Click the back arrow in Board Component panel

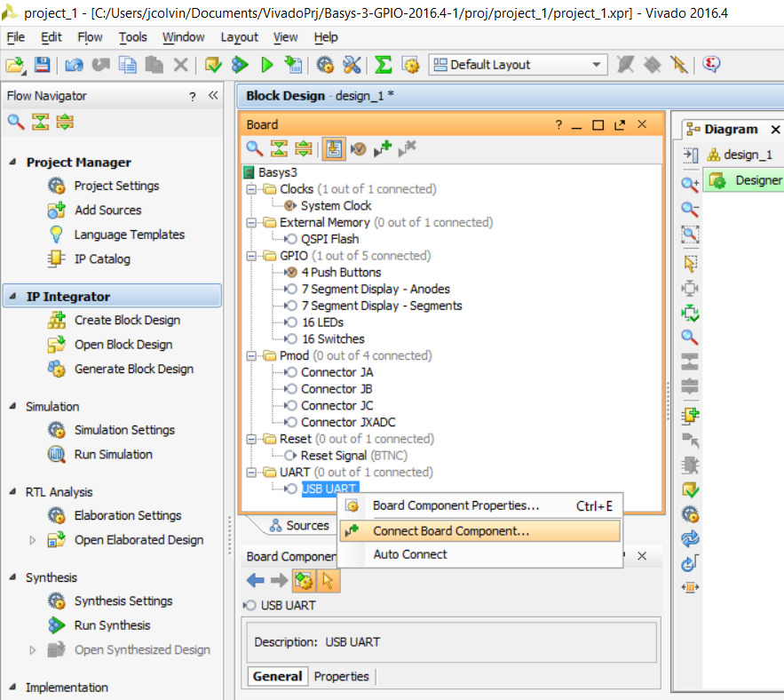tap(256, 580)
